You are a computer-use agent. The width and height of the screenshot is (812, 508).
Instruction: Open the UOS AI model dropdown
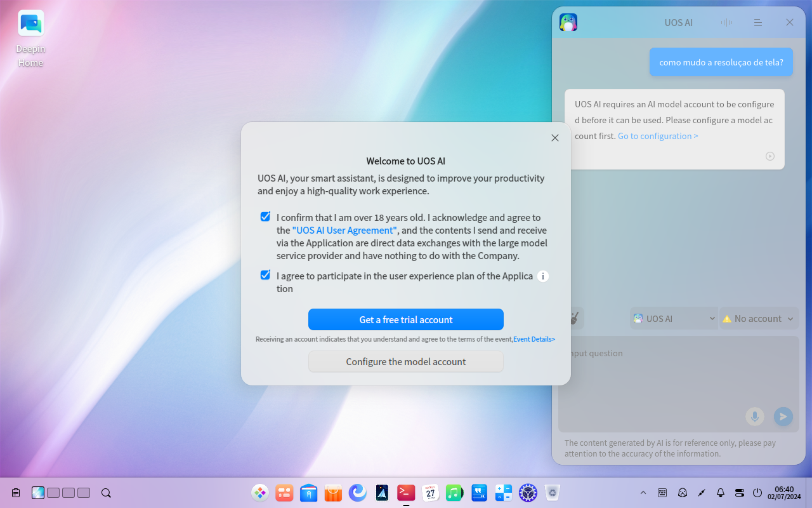674,318
